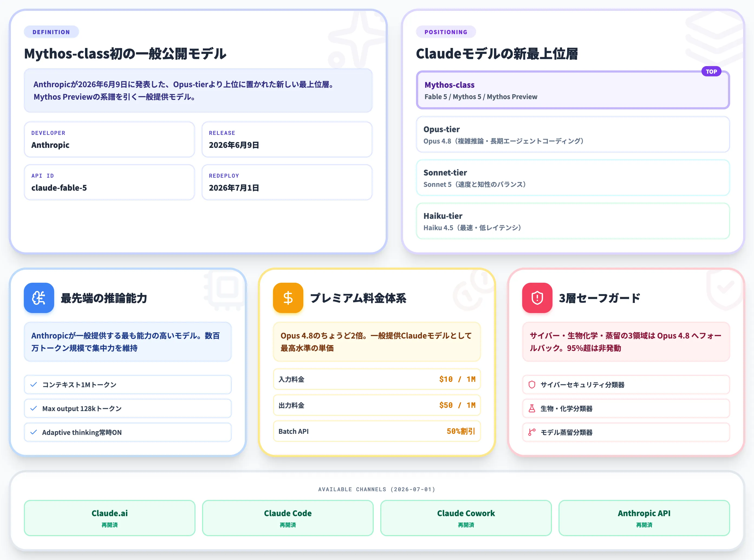This screenshot has width=754, height=560.
Task: Click the TOP badge on Mythos-class
Action: [711, 71]
